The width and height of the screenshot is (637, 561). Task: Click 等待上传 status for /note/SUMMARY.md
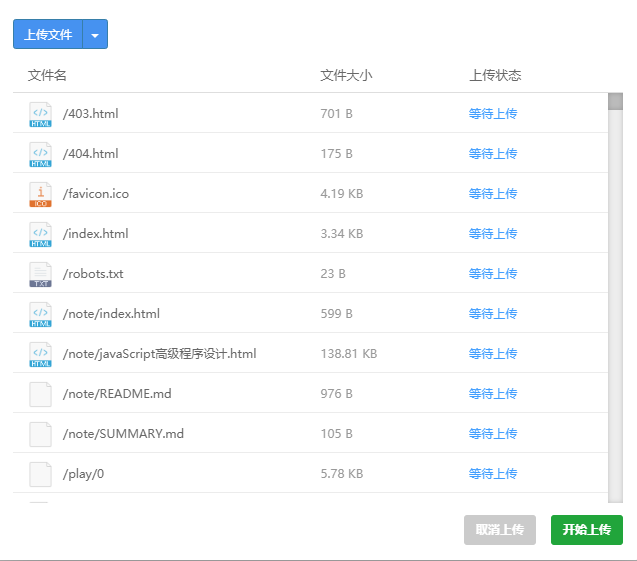click(493, 433)
